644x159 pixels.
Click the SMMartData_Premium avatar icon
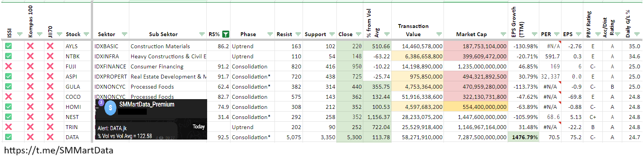click(110, 108)
